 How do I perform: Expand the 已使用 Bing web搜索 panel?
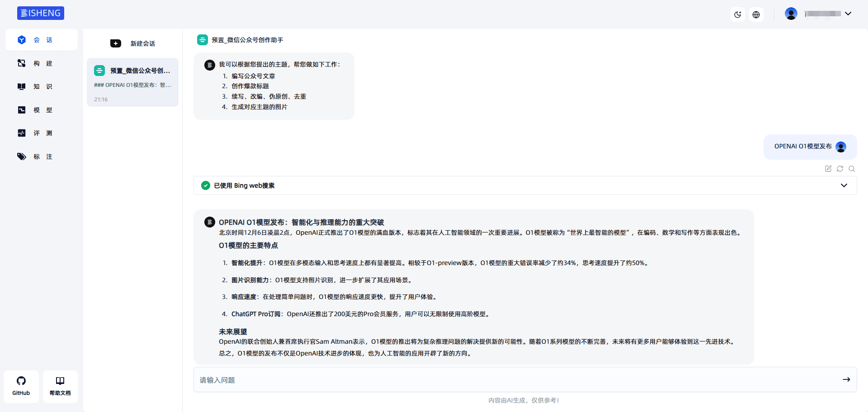click(525, 185)
